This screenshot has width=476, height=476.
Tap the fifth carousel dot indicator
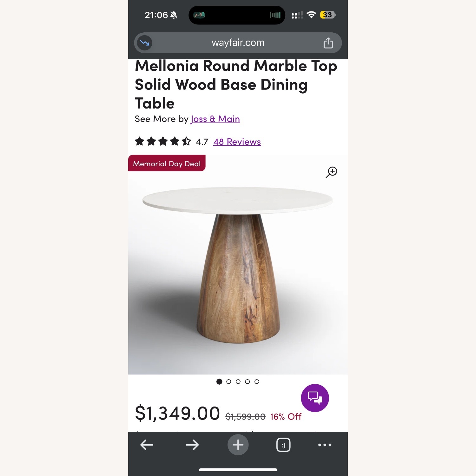pyautogui.click(x=257, y=381)
